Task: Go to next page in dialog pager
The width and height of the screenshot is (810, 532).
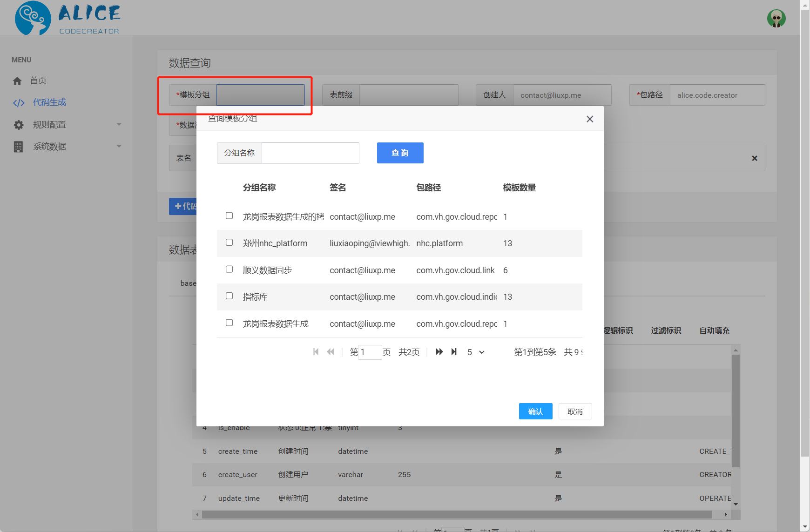Action: point(439,352)
